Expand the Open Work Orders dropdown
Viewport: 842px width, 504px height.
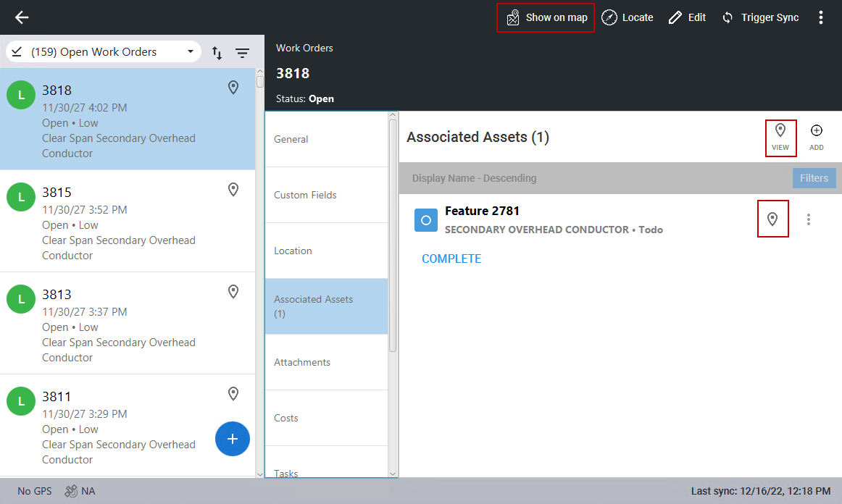coord(191,52)
